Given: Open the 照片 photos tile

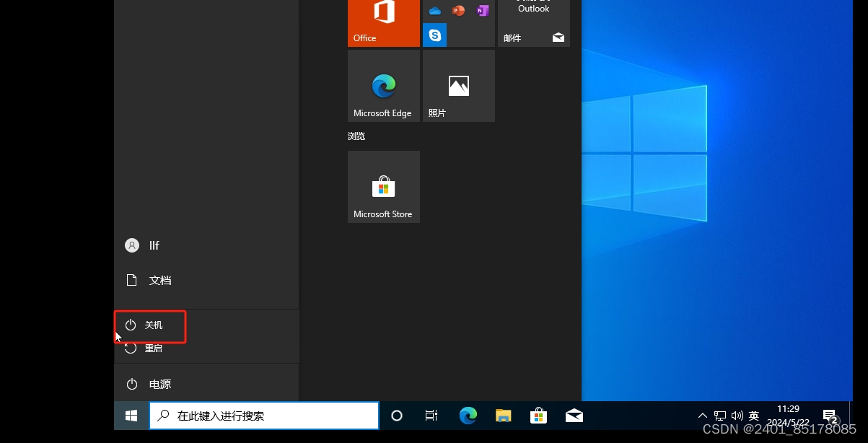Looking at the screenshot, I should pyautogui.click(x=459, y=86).
